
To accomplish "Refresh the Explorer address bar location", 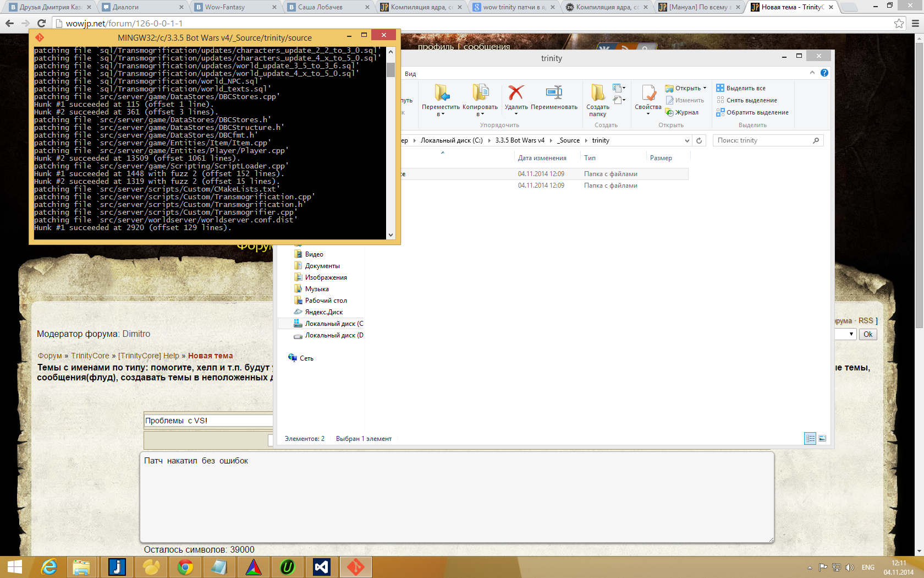I will point(699,140).
